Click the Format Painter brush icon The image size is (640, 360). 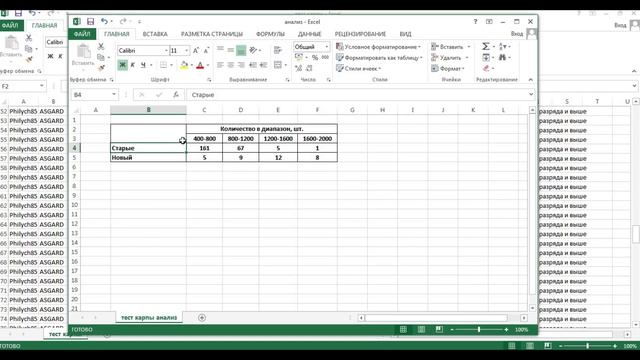[101, 68]
